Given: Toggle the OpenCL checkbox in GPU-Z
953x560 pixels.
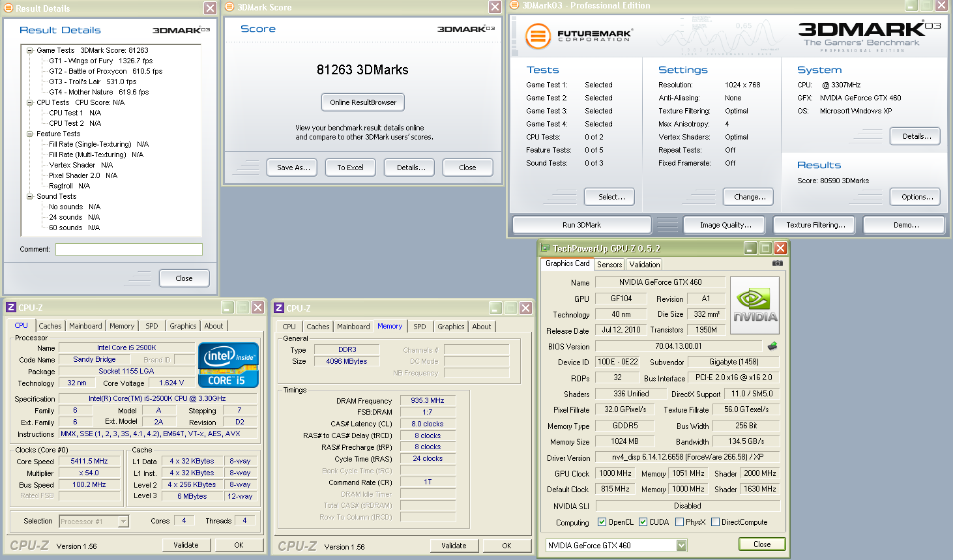Looking at the screenshot, I should (x=602, y=522).
